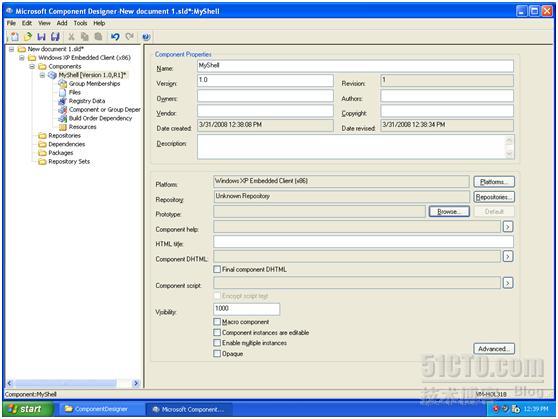Click the Cut toolbar icon
Image resolution: width=558 pixels, height=419 pixels.
[71, 37]
